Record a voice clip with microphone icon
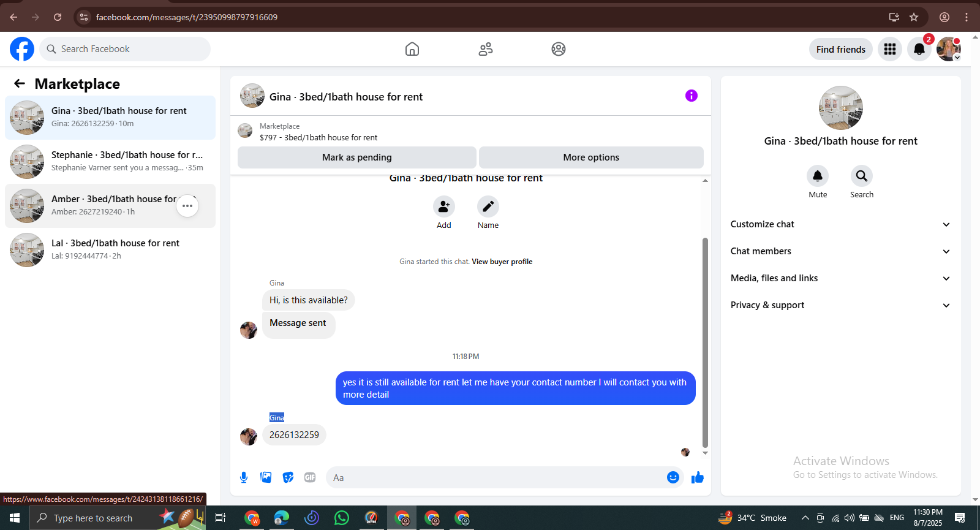 [x=244, y=477]
